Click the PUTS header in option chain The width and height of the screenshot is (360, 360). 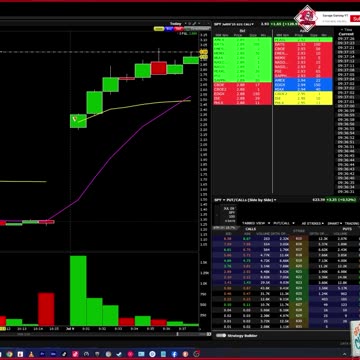point(347,229)
